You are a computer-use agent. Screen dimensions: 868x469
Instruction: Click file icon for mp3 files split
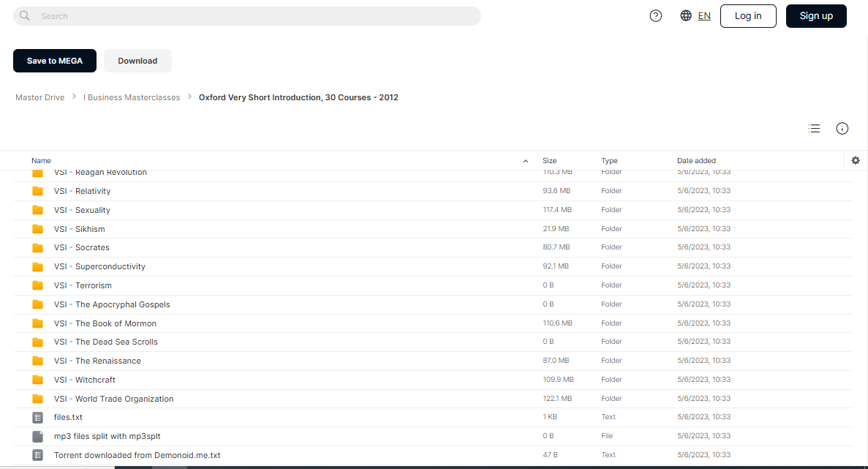point(37,436)
